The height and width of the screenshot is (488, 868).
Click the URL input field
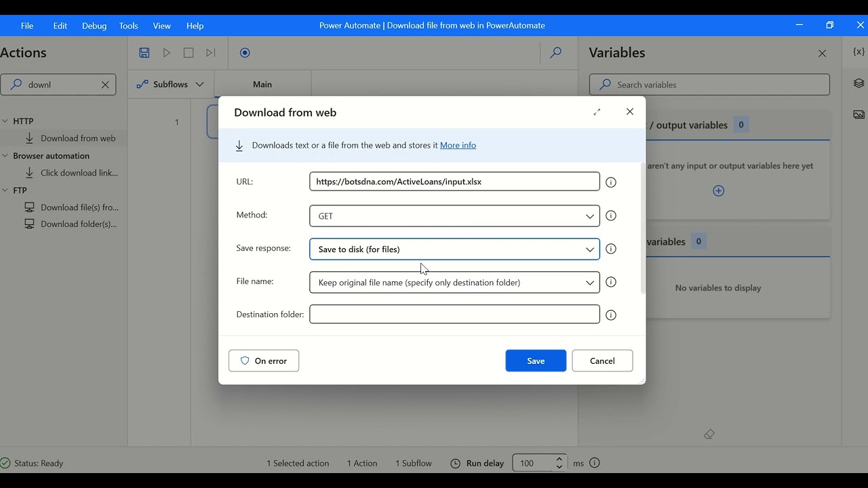click(x=454, y=182)
